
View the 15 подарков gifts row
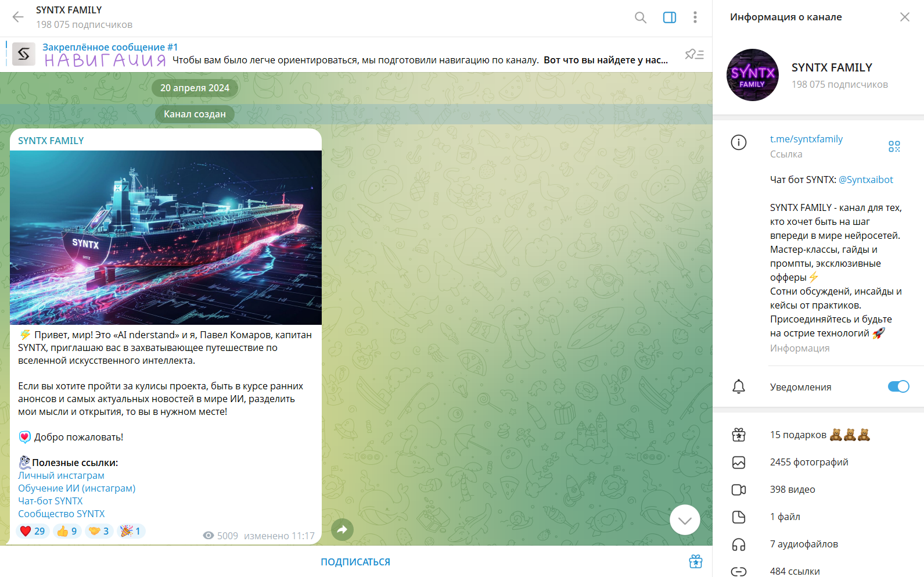819,435
